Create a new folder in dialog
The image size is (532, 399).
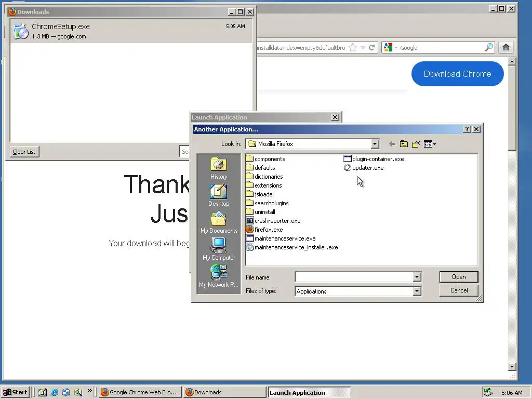416,144
